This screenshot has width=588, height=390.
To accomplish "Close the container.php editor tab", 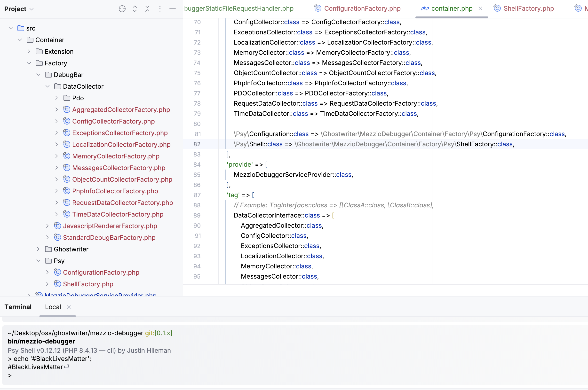I will point(480,8).
